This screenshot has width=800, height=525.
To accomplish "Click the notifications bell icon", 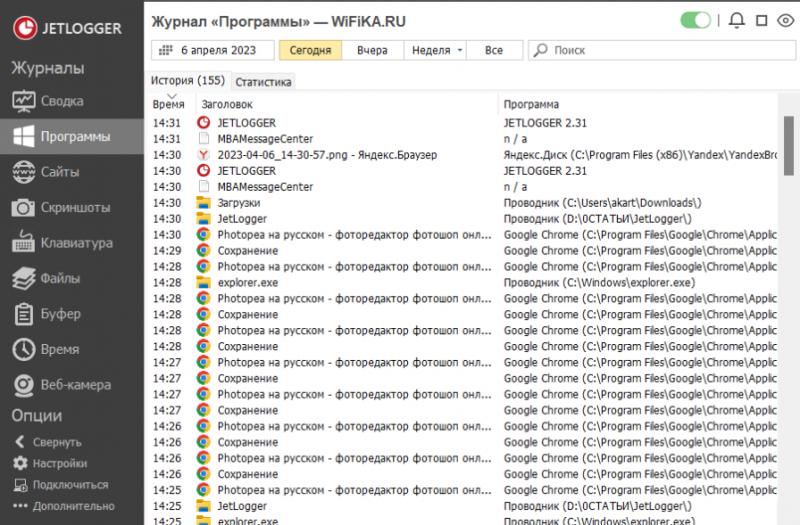I will [737, 21].
